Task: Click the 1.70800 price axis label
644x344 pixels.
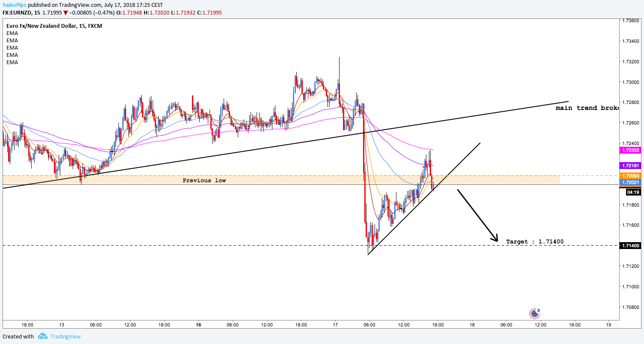Action: point(631,307)
